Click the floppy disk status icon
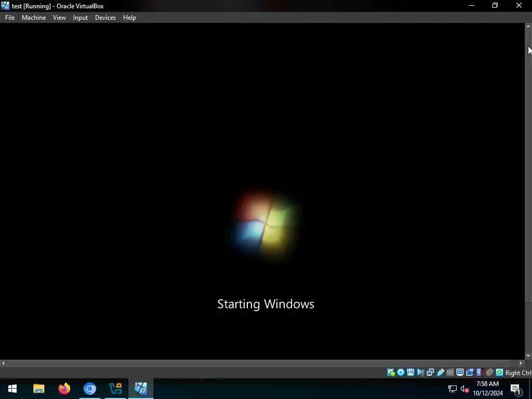532x399 pixels. tap(410, 373)
